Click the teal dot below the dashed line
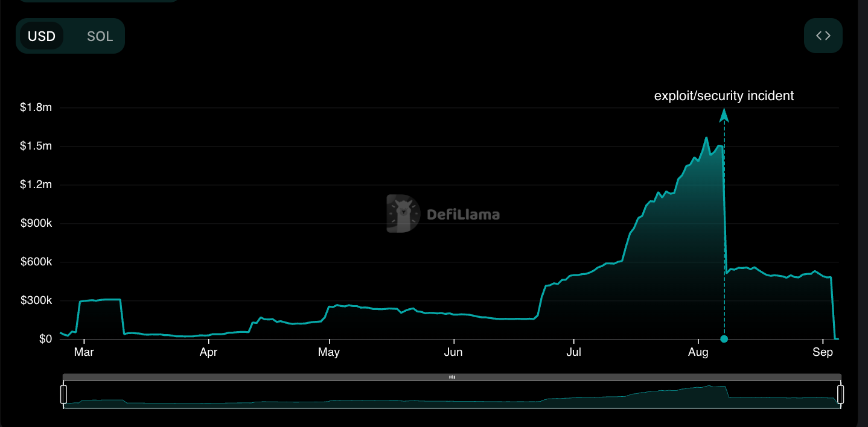 tap(724, 339)
